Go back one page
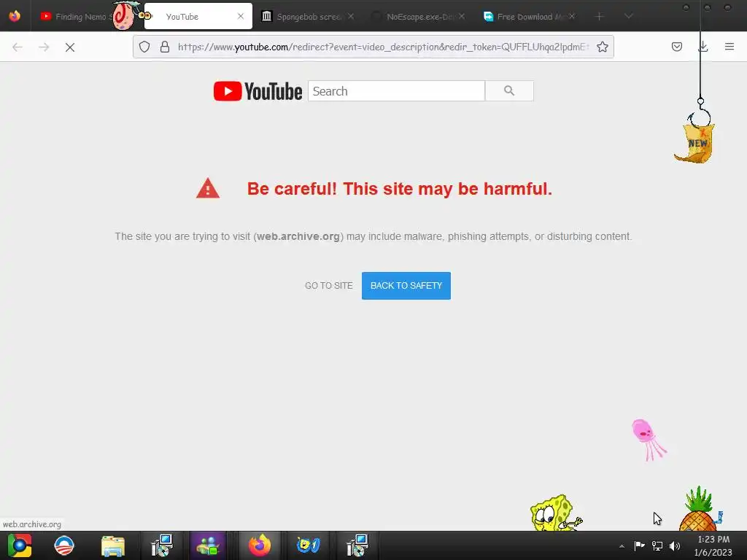This screenshot has width=747, height=560. pyautogui.click(x=18, y=47)
